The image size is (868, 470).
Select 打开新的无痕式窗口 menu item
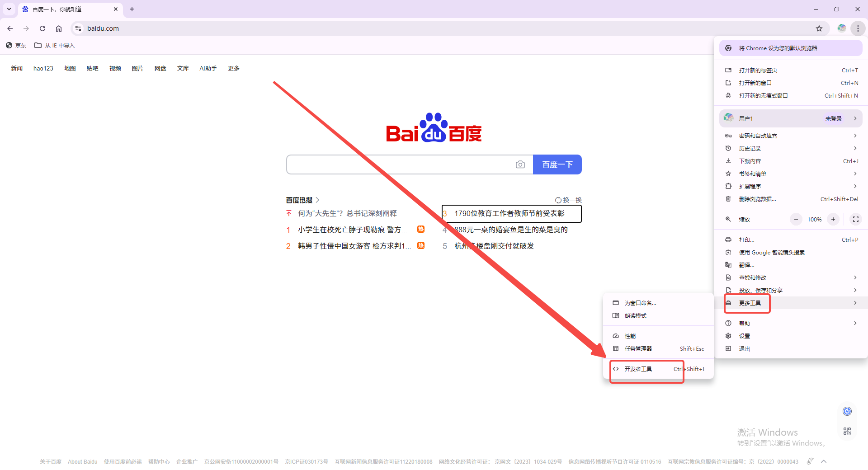(x=791, y=95)
